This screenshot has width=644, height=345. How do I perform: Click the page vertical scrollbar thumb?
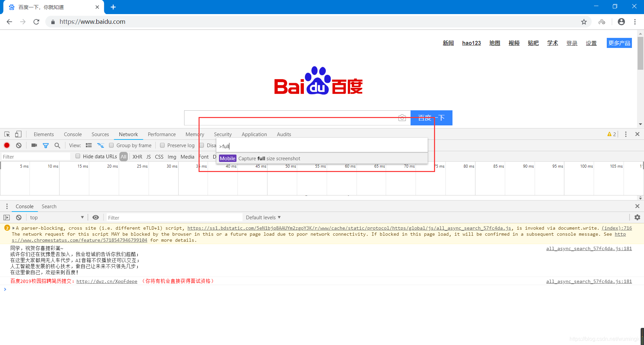[x=640, y=53]
